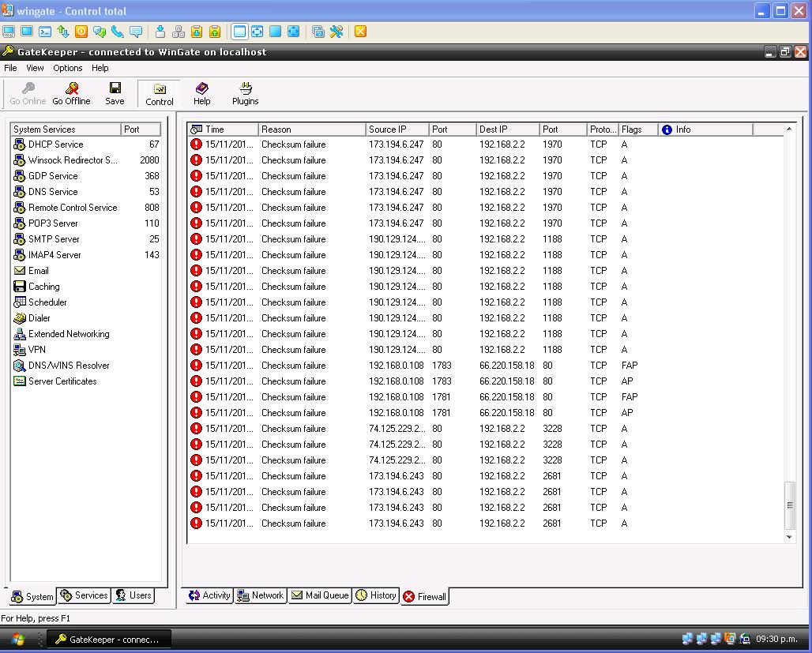Viewport: 812px width, 653px height.
Task: Sort firewall log by Time column header
Action: pyautogui.click(x=223, y=129)
